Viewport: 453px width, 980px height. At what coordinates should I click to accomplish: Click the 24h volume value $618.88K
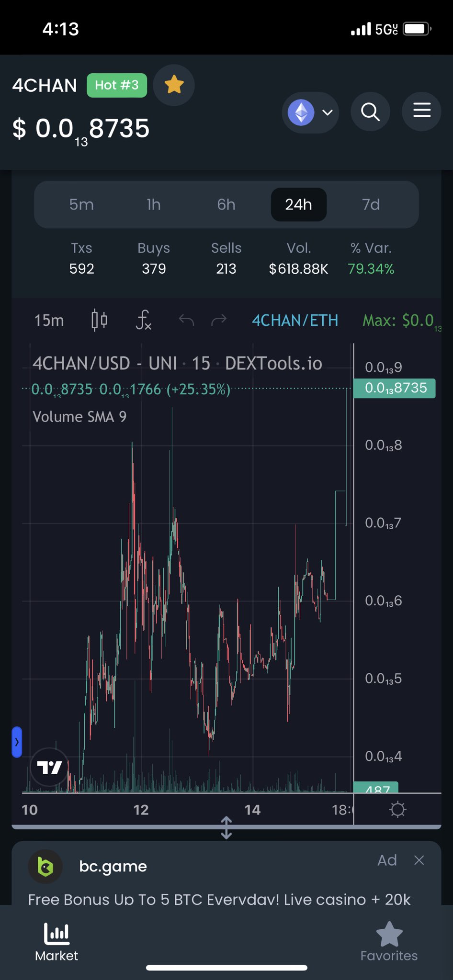coord(298,269)
